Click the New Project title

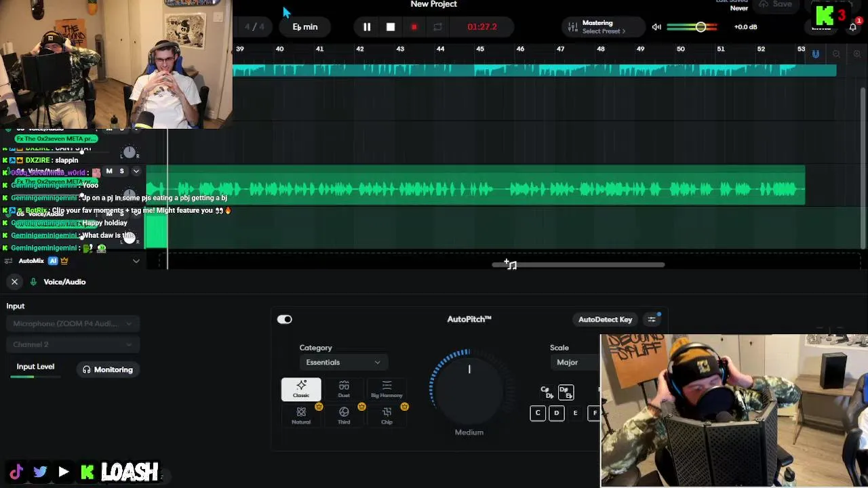tap(434, 5)
